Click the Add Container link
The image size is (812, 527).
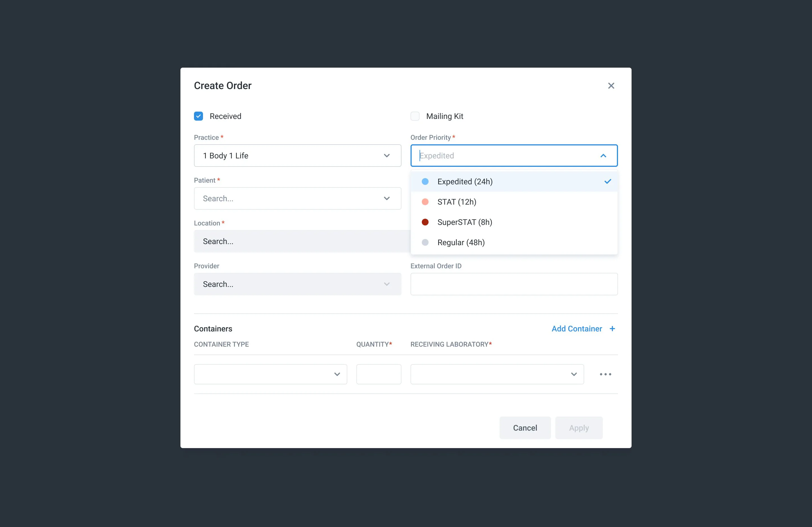577,329
